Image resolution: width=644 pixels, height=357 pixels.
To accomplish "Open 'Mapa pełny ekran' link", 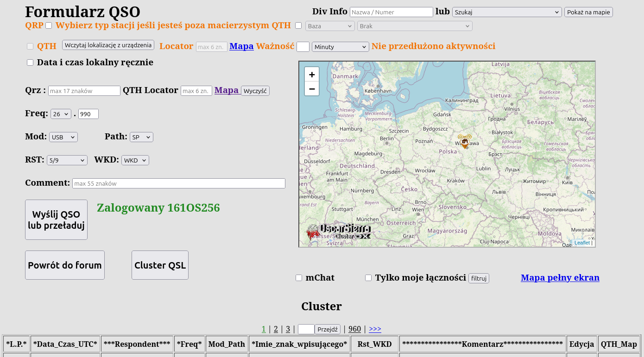I will coord(560,278).
